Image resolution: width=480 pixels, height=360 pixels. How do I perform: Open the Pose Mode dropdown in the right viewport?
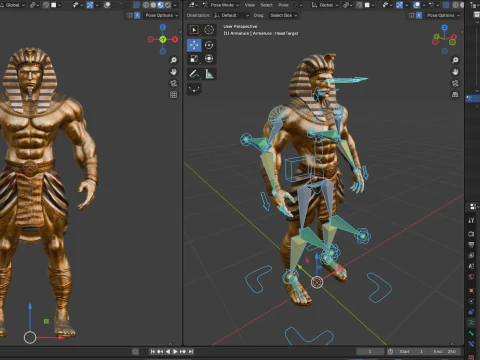pos(221,5)
